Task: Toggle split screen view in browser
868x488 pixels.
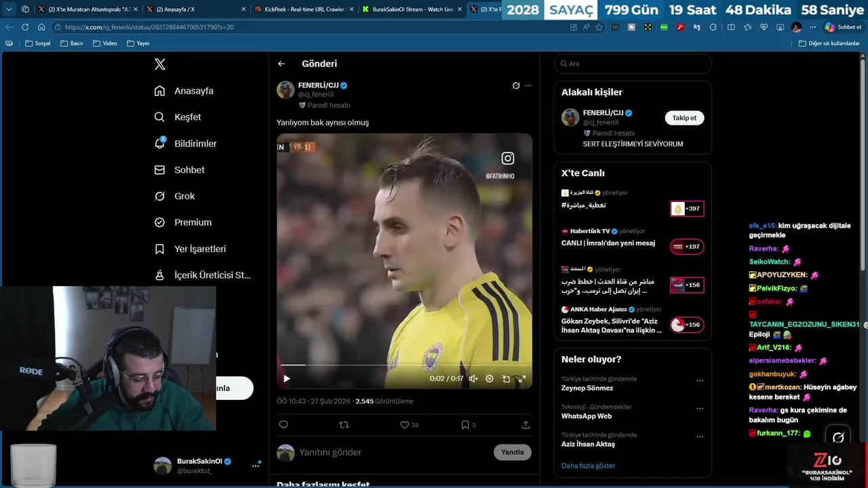Action: click(731, 27)
